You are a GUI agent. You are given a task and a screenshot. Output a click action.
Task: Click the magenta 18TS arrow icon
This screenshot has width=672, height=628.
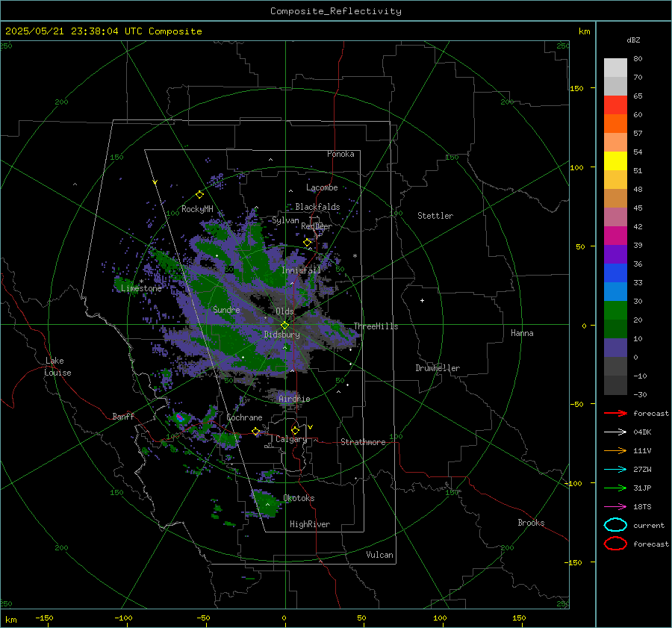(x=615, y=507)
